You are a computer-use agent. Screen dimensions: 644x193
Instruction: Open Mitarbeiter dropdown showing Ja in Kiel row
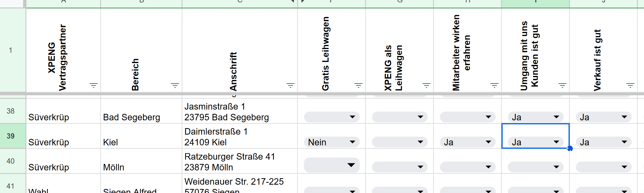point(488,142)
